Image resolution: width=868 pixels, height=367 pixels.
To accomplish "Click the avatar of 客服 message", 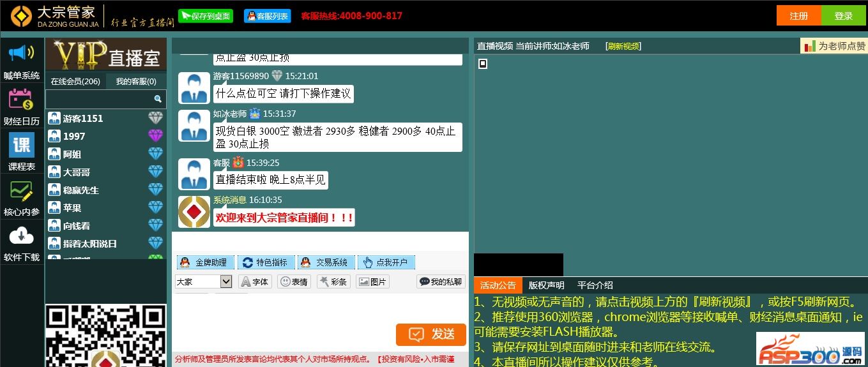I will (x=194, y=174).
